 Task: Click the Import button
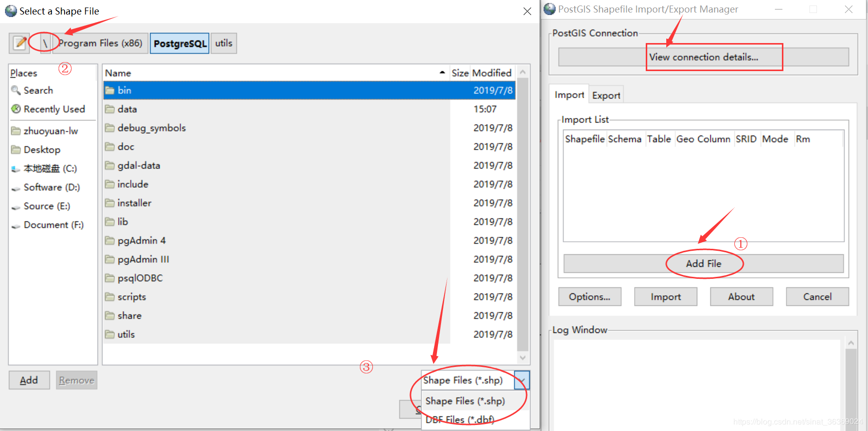tap(666, 297)
